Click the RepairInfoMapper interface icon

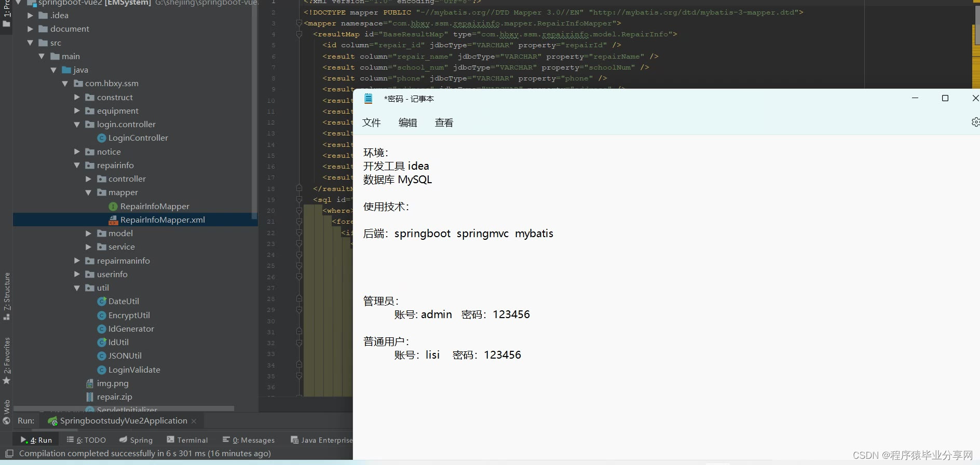pos(113,207)
